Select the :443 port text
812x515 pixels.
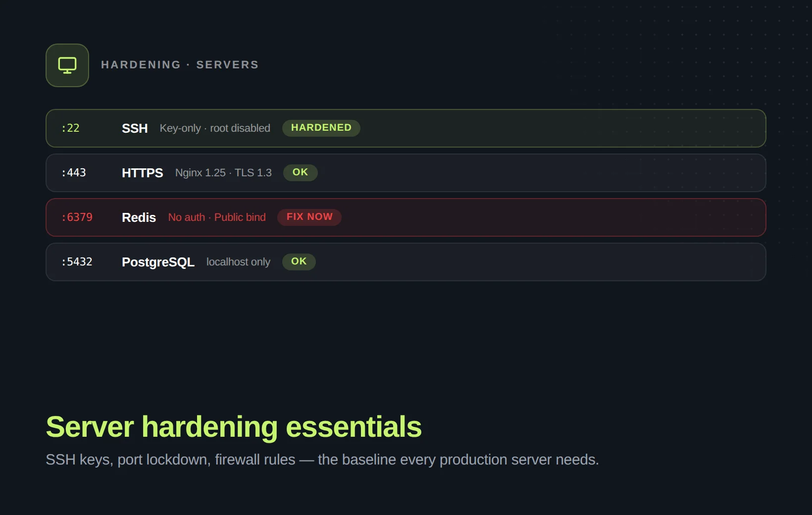(74, 173)
